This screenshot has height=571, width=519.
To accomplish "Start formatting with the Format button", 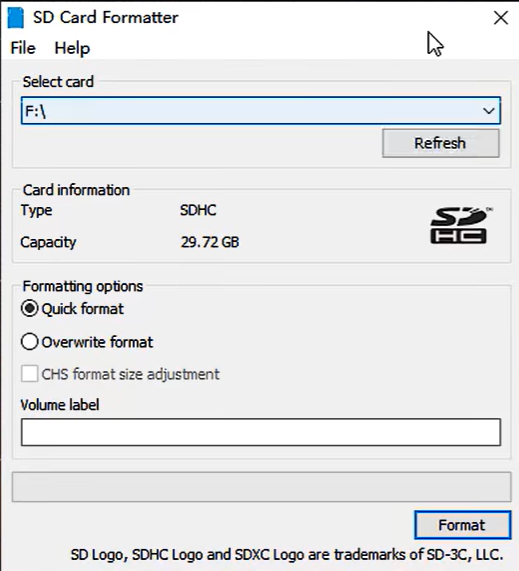I will (463, 525).
